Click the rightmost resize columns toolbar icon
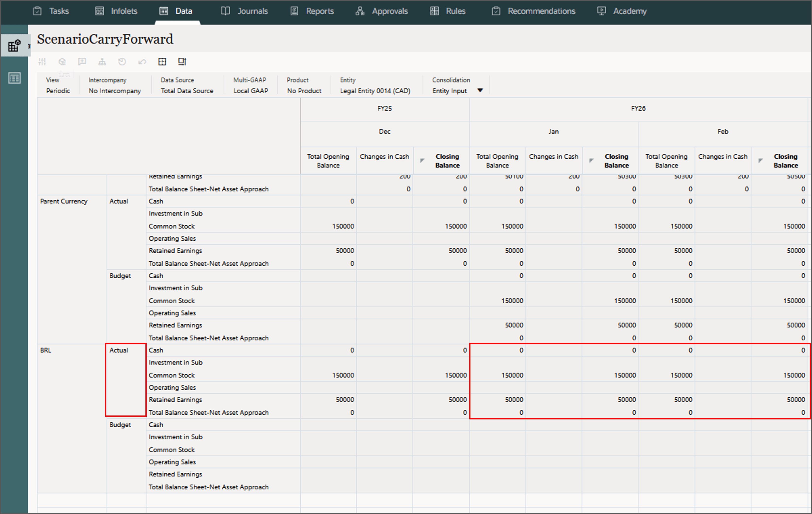Image resolution: width=812 pixels, height=514 pixels. 182,61
